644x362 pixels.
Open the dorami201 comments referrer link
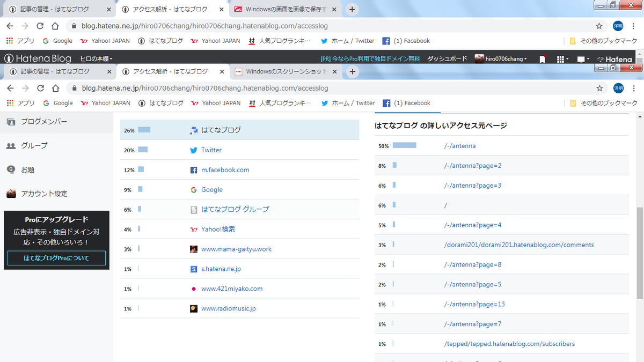coord(519,245)
